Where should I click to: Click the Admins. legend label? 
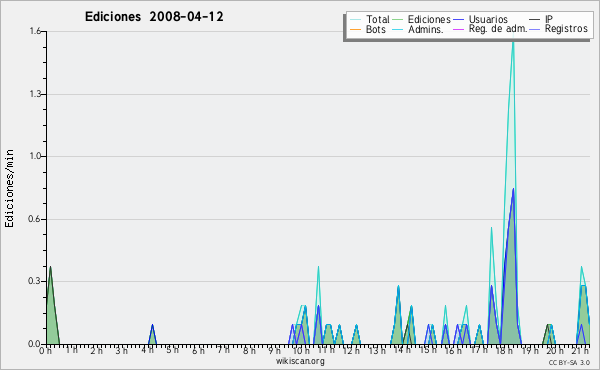click(x=426, y=29)
